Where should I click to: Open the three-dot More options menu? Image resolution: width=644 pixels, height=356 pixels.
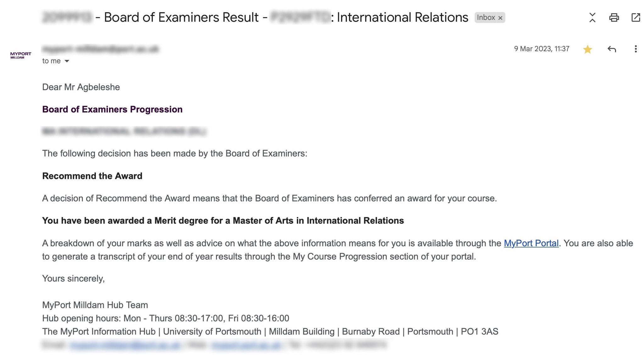[x=636, y=49]
